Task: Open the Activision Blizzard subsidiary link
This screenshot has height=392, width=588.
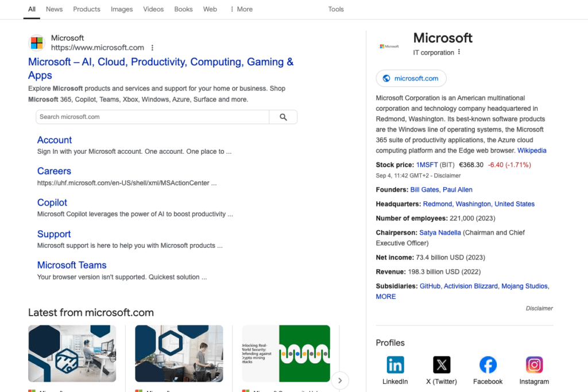Action: click(471, 286)
